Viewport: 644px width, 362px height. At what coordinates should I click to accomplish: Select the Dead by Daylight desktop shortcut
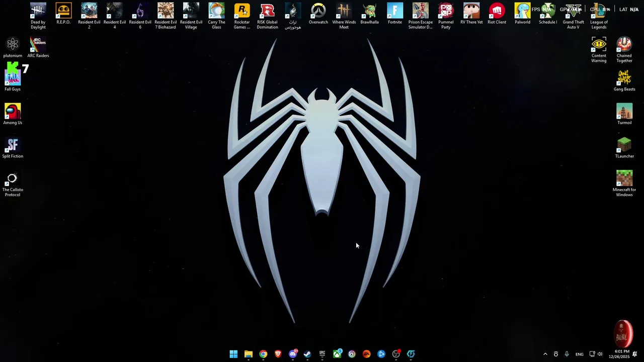(38, 16)
